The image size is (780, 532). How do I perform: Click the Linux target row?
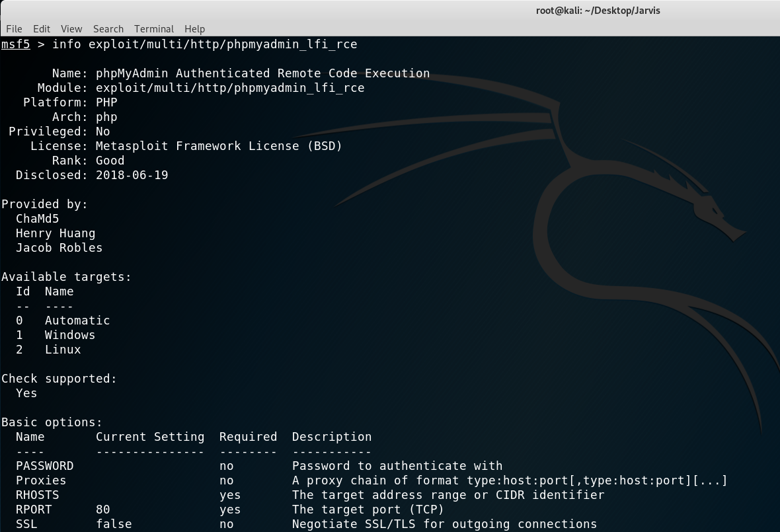click(x=48, y=350)
